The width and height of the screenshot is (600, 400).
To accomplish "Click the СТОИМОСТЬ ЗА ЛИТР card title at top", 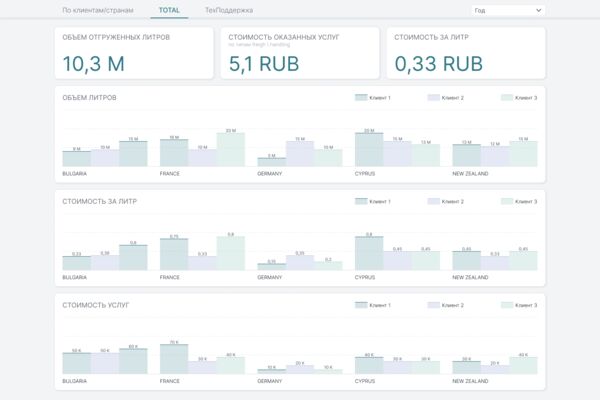I will pyautogui.click(x=431, y=37).
